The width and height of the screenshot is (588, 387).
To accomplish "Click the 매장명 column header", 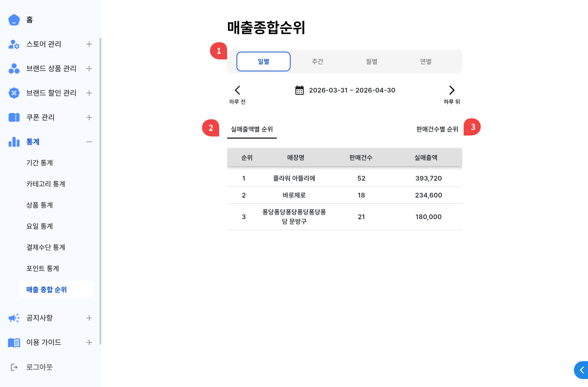I will tap(296, 158).
